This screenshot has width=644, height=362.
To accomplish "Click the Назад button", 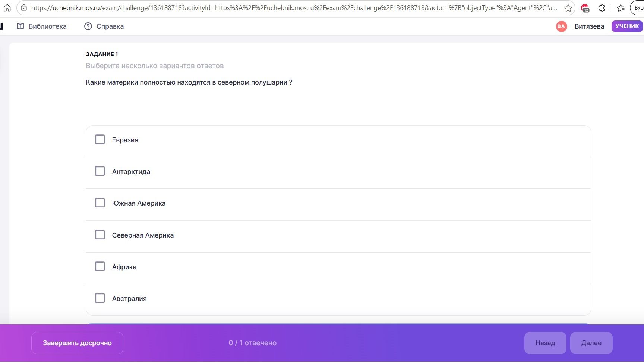I will 545,343.
